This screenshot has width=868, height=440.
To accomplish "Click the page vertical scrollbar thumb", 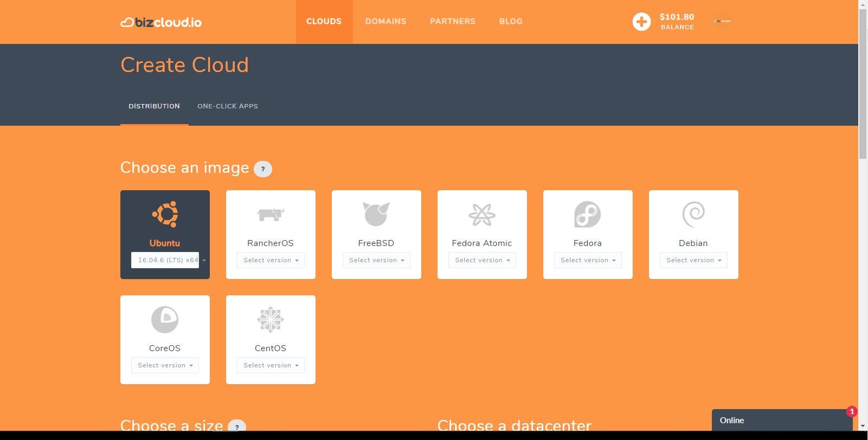I will (x=863, y=84).
